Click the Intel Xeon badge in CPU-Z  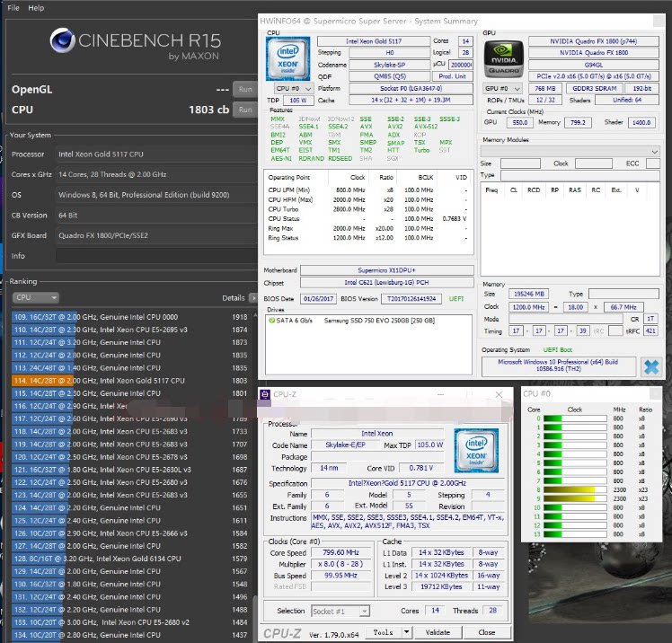pos(476,450)
